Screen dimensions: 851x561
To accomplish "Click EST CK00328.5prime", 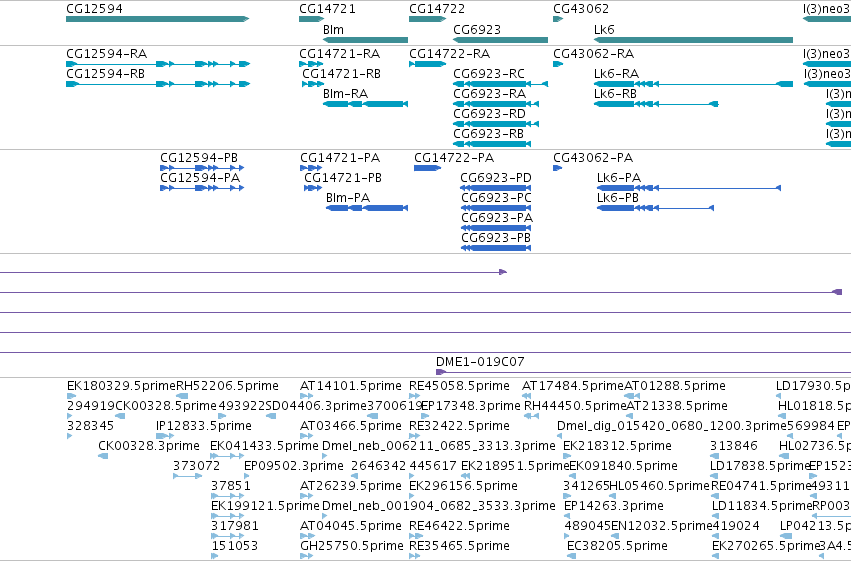I will coord(120,416).
